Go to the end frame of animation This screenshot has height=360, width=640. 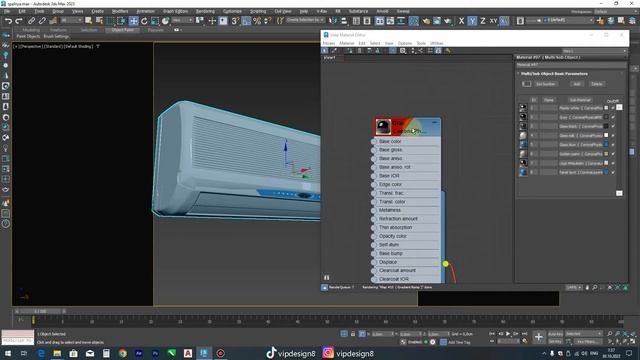524,334
